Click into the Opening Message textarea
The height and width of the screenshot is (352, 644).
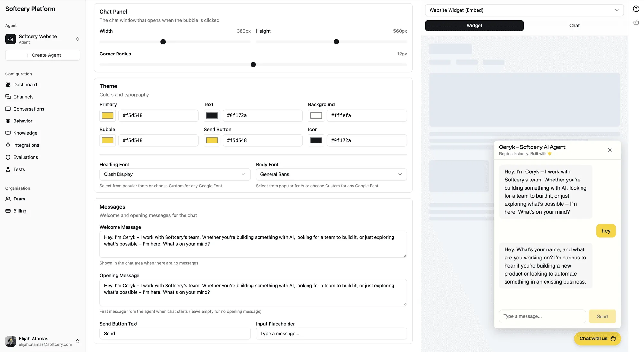253,293
